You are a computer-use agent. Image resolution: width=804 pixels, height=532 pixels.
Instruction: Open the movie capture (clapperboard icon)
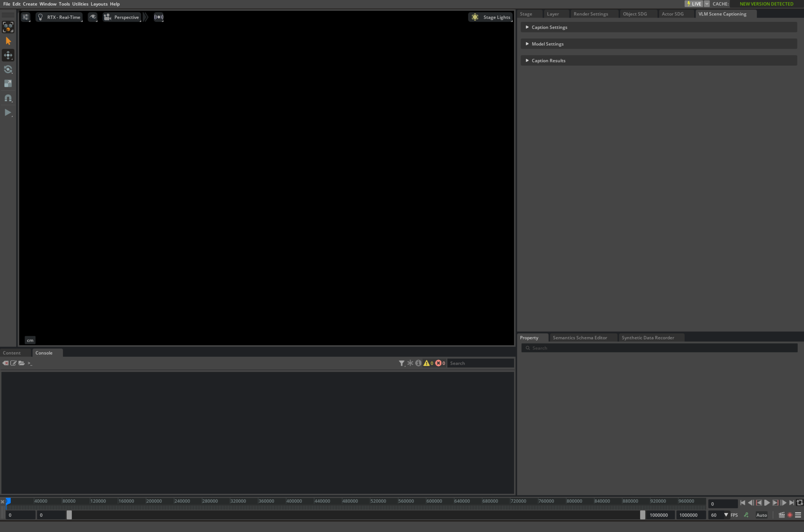pyautogui.click(x=782, y=515)
